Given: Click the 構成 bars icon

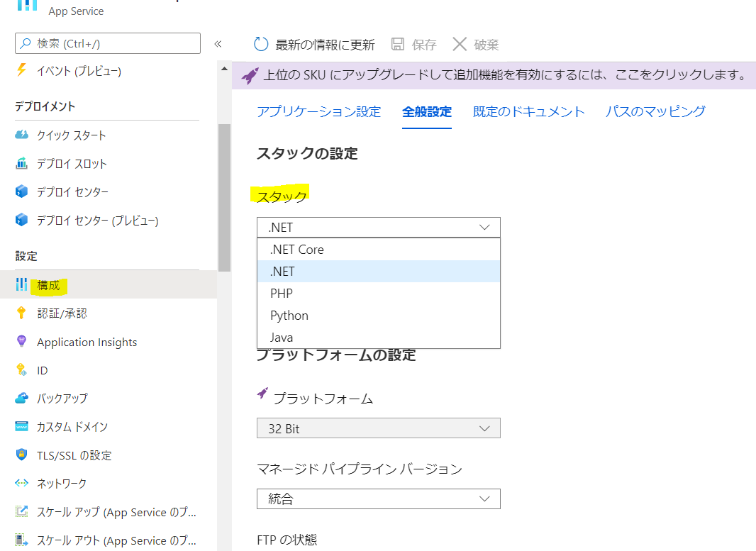Looking at the screenshot, I should [22, 284].
